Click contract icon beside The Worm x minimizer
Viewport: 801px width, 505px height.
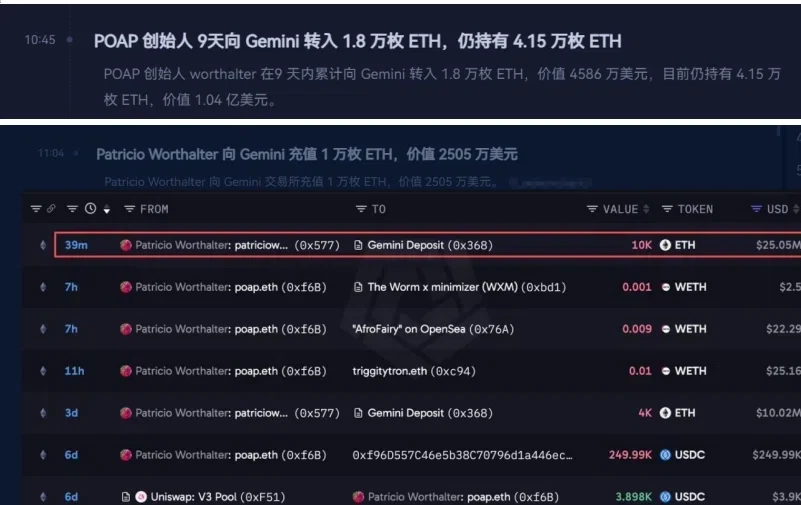[x=358, y=287]
